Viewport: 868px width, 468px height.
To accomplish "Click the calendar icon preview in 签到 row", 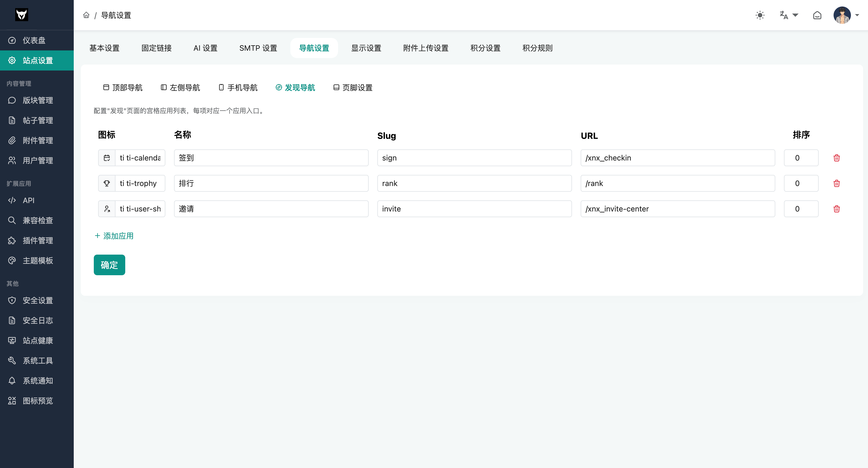I will [x=107, y=158].
